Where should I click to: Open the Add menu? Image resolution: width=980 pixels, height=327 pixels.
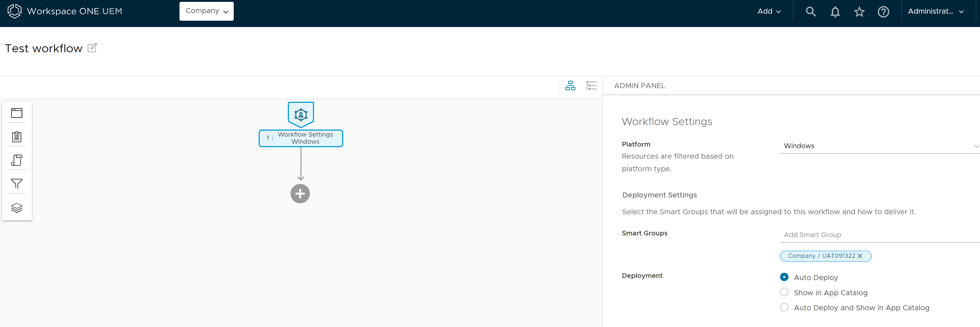769,12
